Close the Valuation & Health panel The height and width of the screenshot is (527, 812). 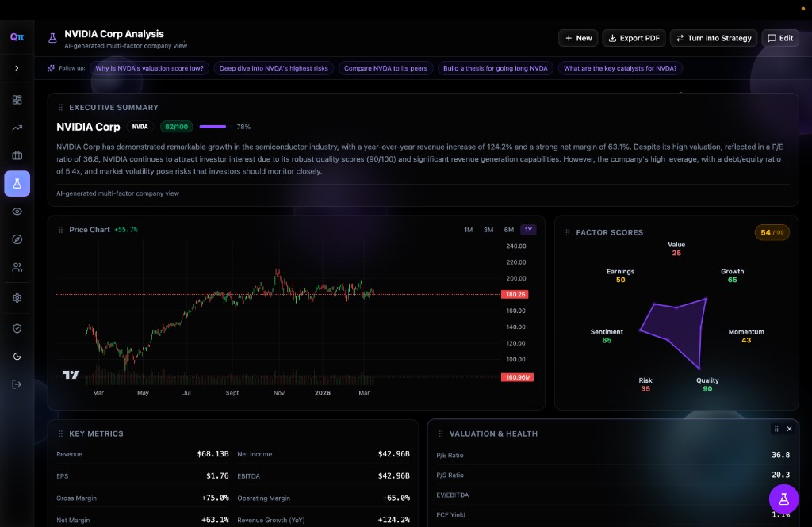[789, 429]
